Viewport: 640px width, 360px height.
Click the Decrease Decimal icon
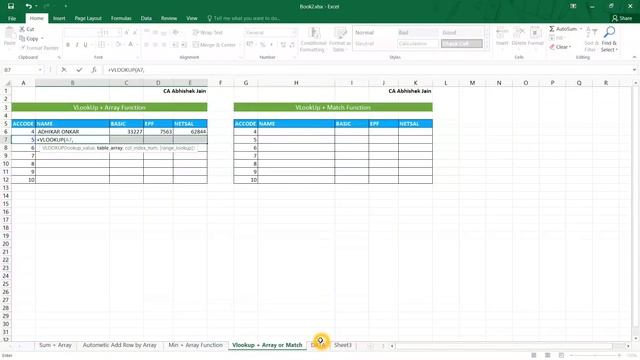click(x=292, y=44)
